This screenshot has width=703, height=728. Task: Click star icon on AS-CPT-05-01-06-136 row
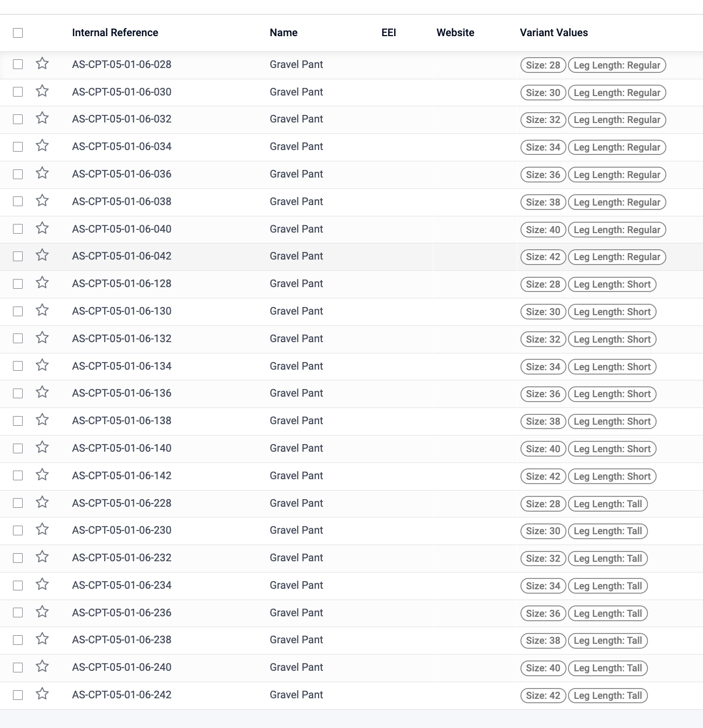tap(42, 392)
